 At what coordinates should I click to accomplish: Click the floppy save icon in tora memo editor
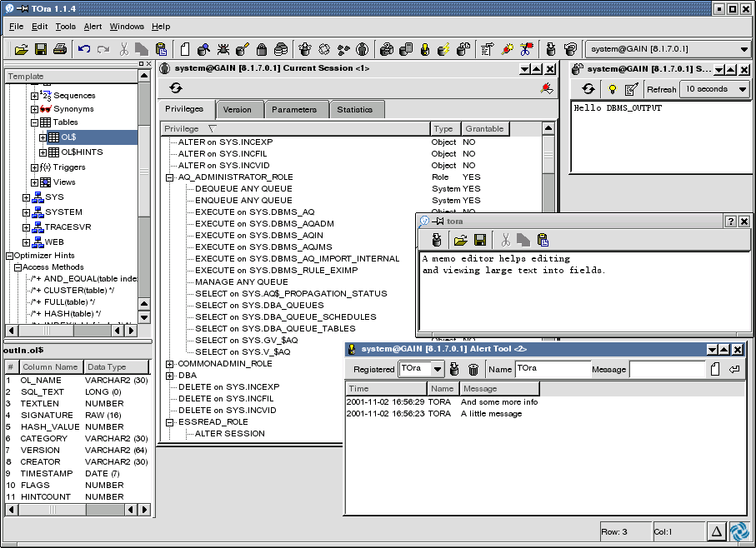pos(480,240)
